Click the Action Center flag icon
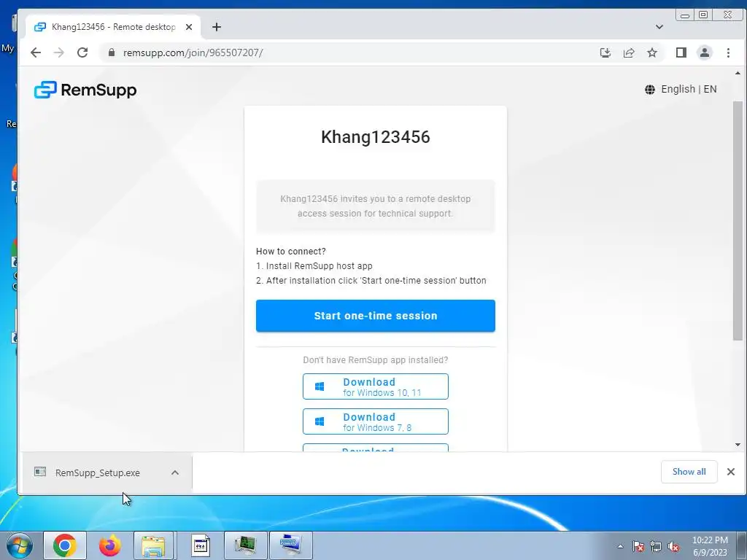 tap(638, 546)
